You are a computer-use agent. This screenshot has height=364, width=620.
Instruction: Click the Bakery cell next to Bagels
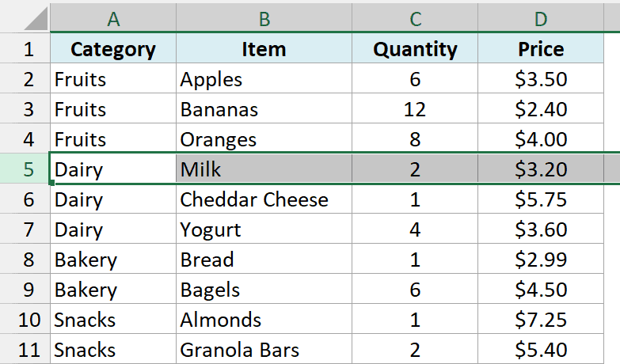[x=113, y=290]
